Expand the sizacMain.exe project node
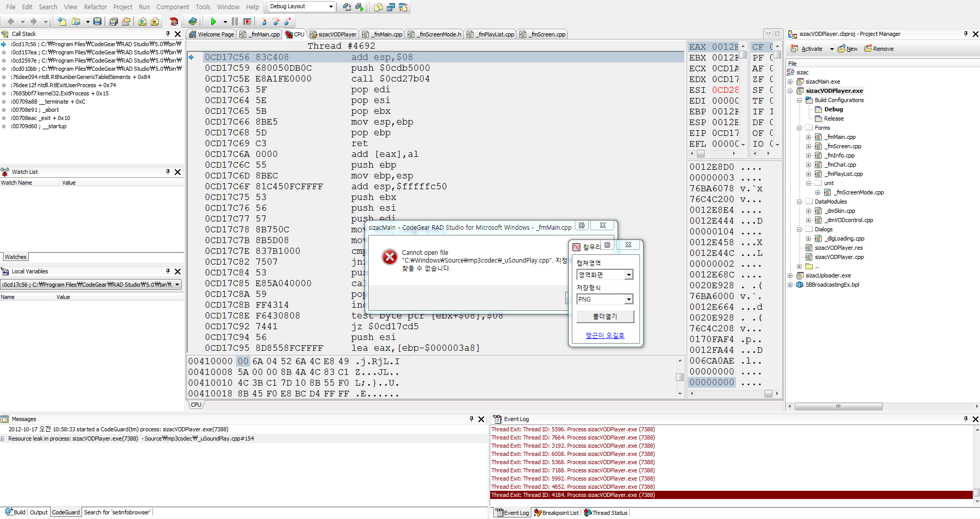980x519 pixels. click(x=790, y=82)
